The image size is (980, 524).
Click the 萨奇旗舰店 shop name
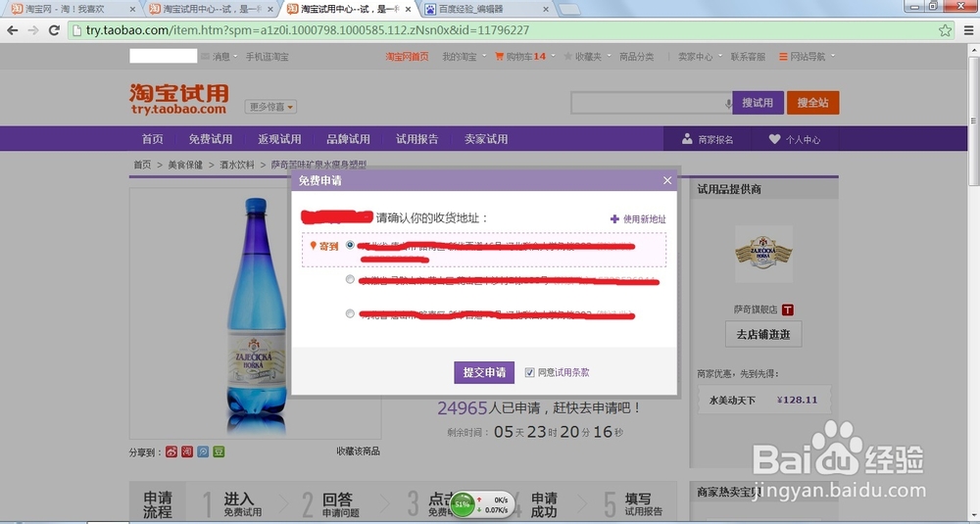coord(756,310)
